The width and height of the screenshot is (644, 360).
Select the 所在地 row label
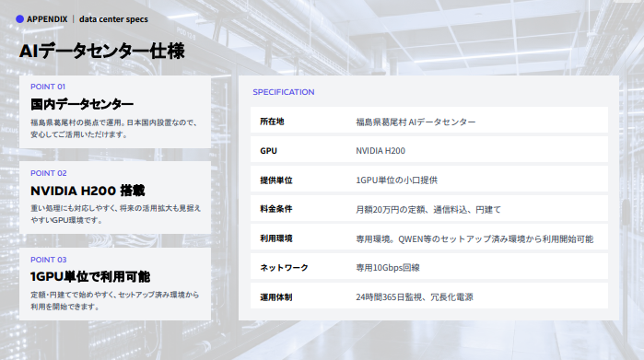click(272, 122)
